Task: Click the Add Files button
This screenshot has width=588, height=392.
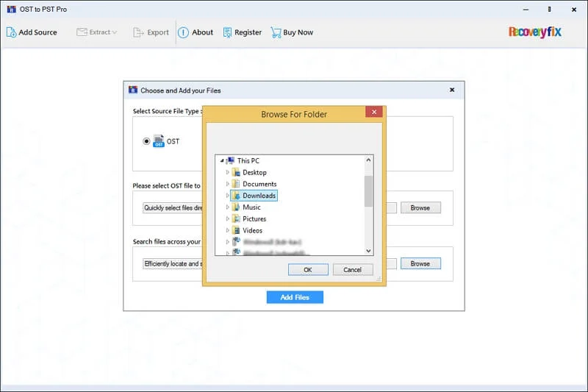Action: (x=295, y=297)
